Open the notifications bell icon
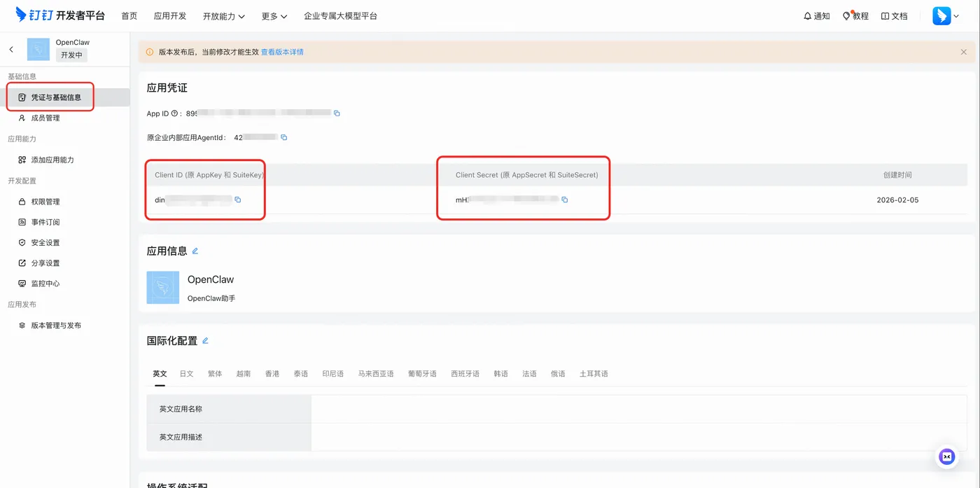This screenshot has width=980, height=488. (x=808, y=16)
